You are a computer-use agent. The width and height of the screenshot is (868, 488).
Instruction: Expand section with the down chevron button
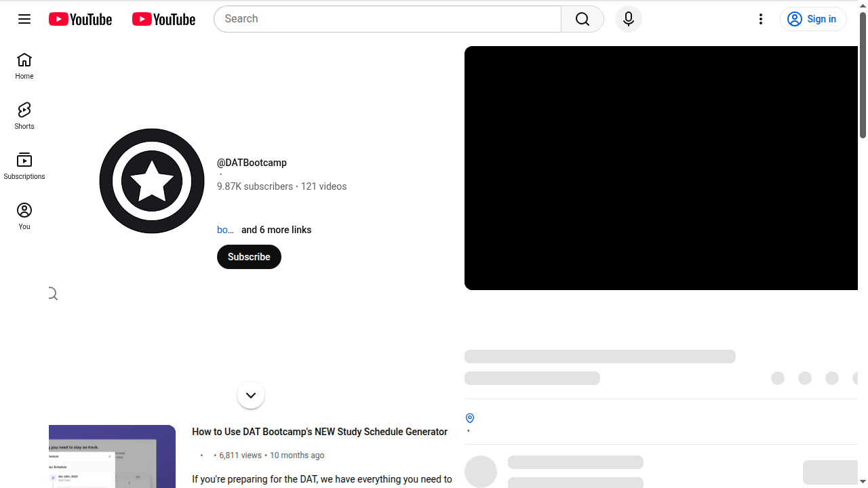pyautogui.click(x=251, y=395)
